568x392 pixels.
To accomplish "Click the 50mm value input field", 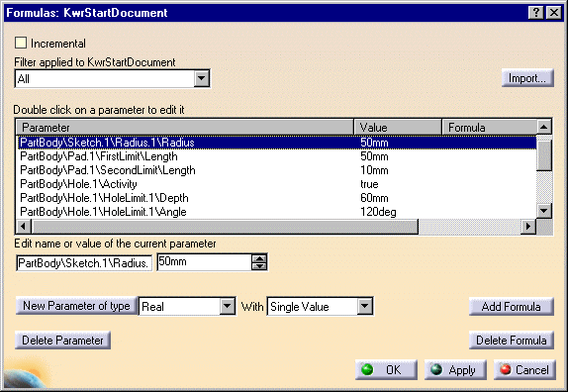I will pos(204,262).
